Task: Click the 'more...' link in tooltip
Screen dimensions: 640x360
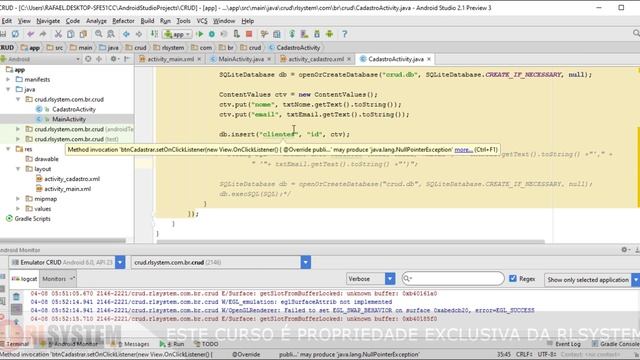Action: pyautogui.click(x=463, y=150)
